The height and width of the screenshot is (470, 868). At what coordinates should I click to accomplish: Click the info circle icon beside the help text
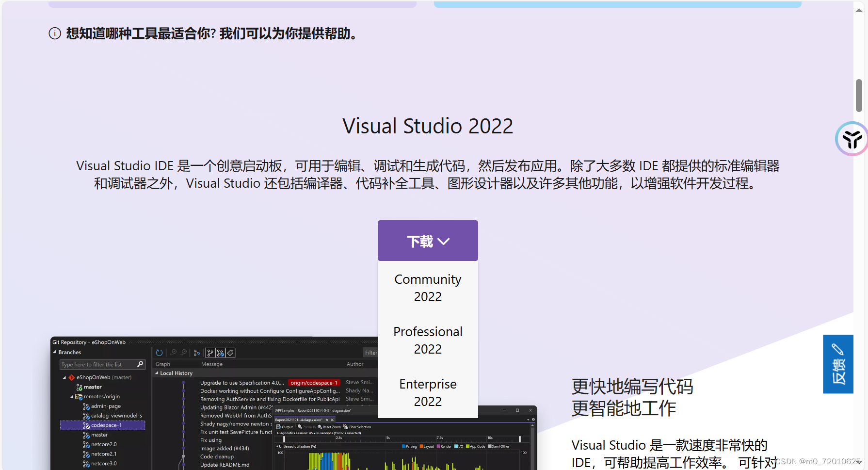coord(55,33)
